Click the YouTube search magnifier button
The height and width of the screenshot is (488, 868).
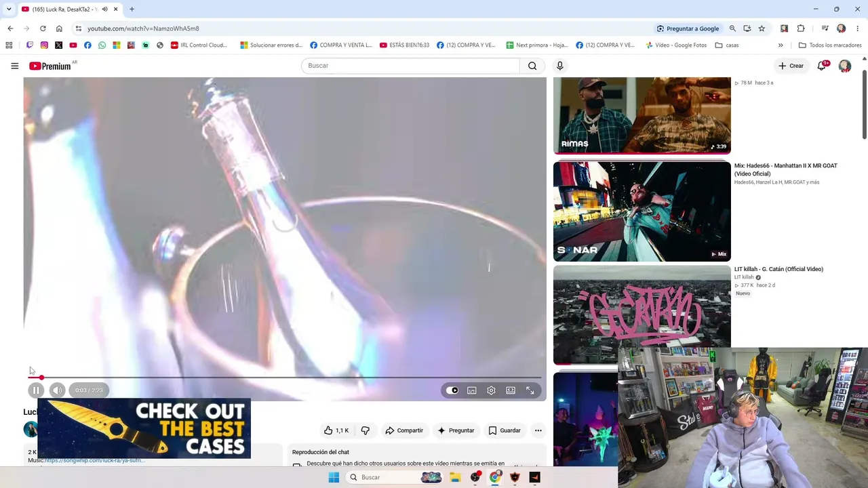tap(532, 66)
